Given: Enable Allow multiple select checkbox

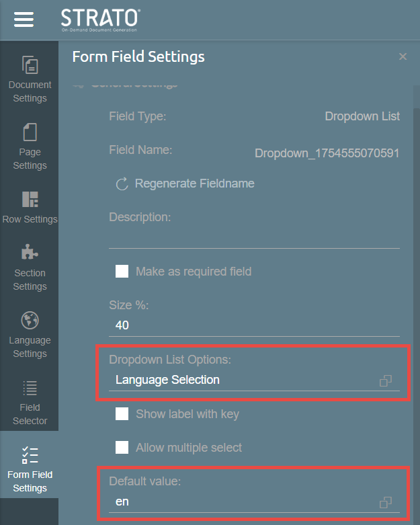Looking at the screenshot, I should (122, 448).
